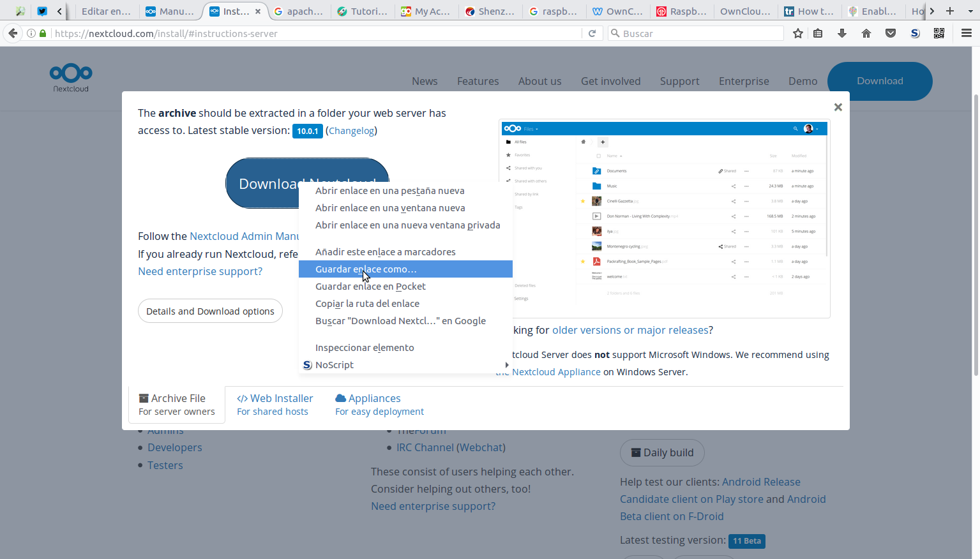The width and height of the screenshot is (980, 559).
Task: Open the Testers link
Action: click(165, 466)
